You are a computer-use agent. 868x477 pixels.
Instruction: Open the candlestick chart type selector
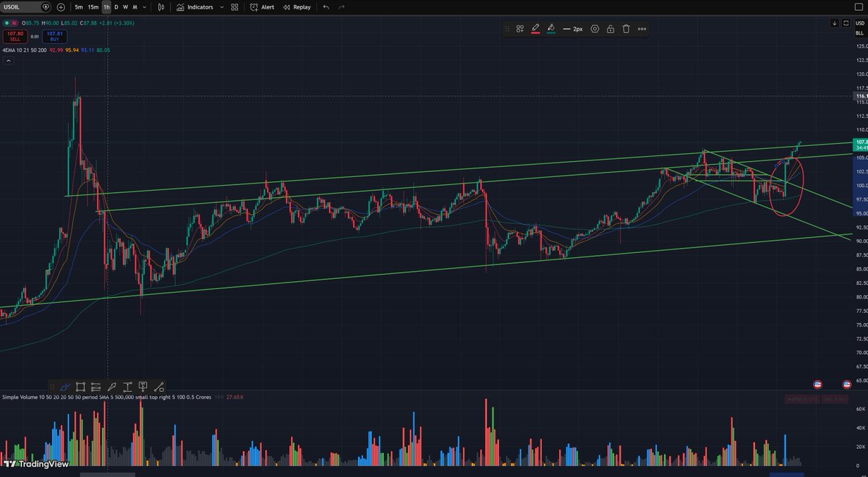tap(161, 7)
